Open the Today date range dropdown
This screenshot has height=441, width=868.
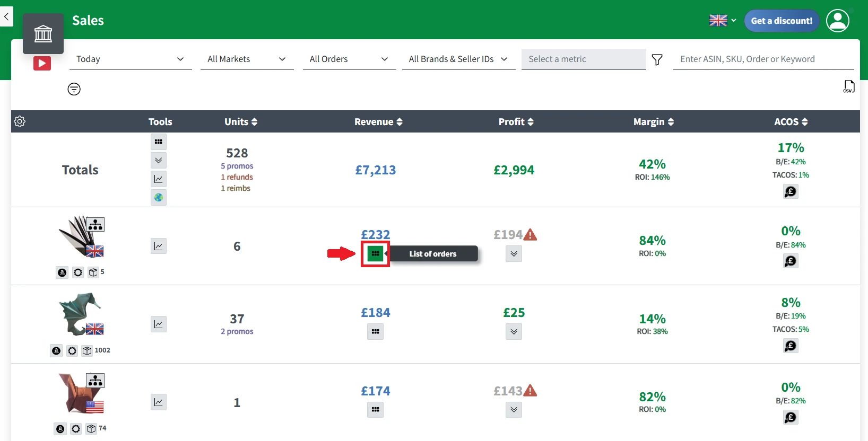click(131, 59)
